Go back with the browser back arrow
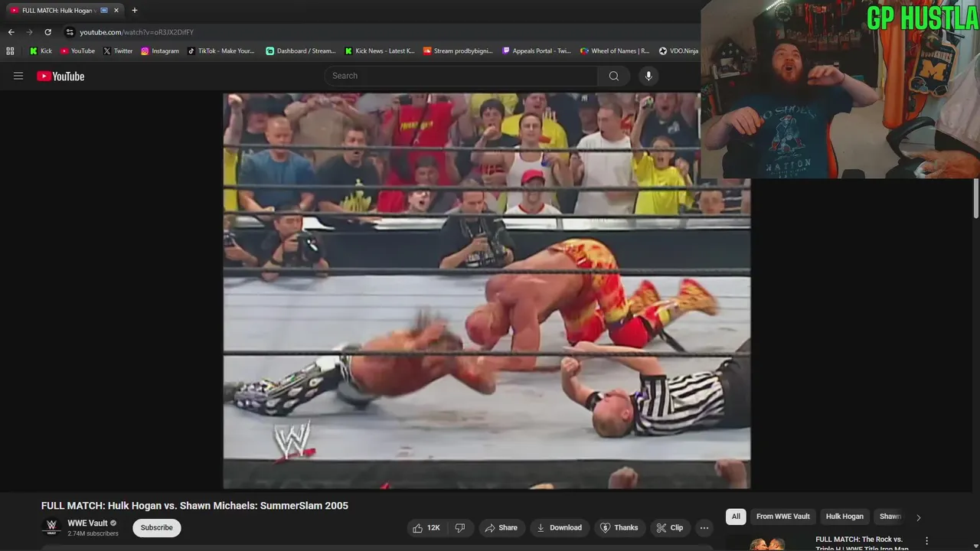 point(11,32)
